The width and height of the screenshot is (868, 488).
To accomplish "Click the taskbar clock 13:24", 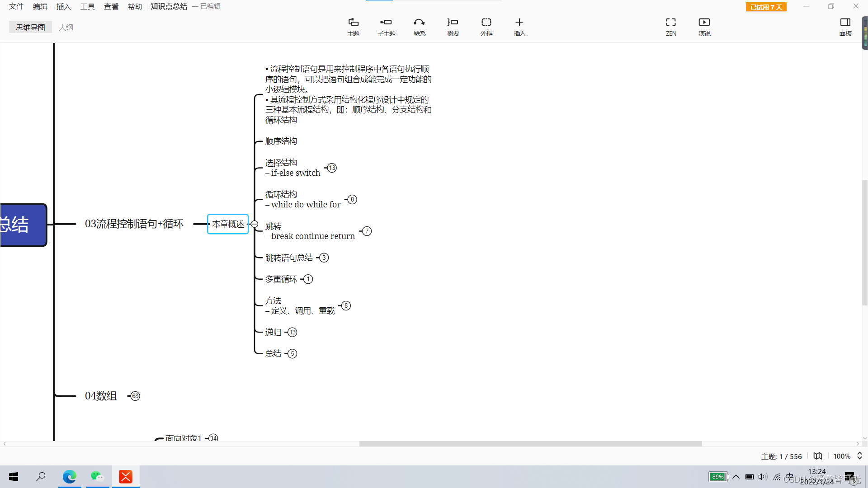I will (x=816, y=472).
